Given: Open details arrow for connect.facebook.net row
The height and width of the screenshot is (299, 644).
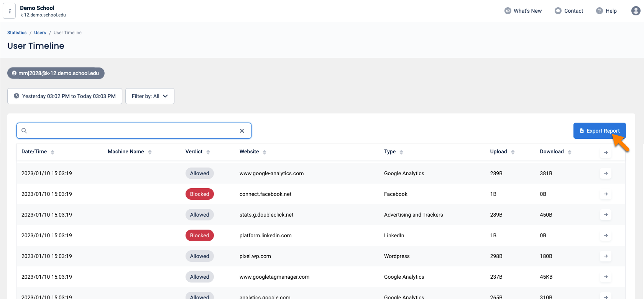Looking at the screenshot, I should tap(606, 194).
